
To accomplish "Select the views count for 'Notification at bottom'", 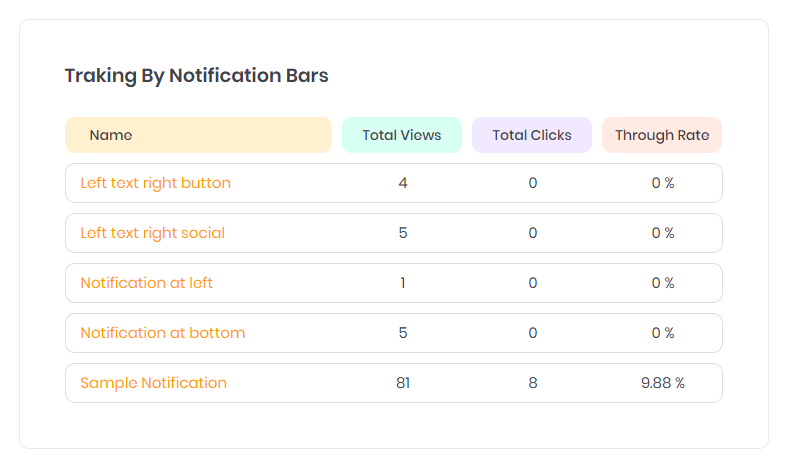I will [x=403, y=333].
